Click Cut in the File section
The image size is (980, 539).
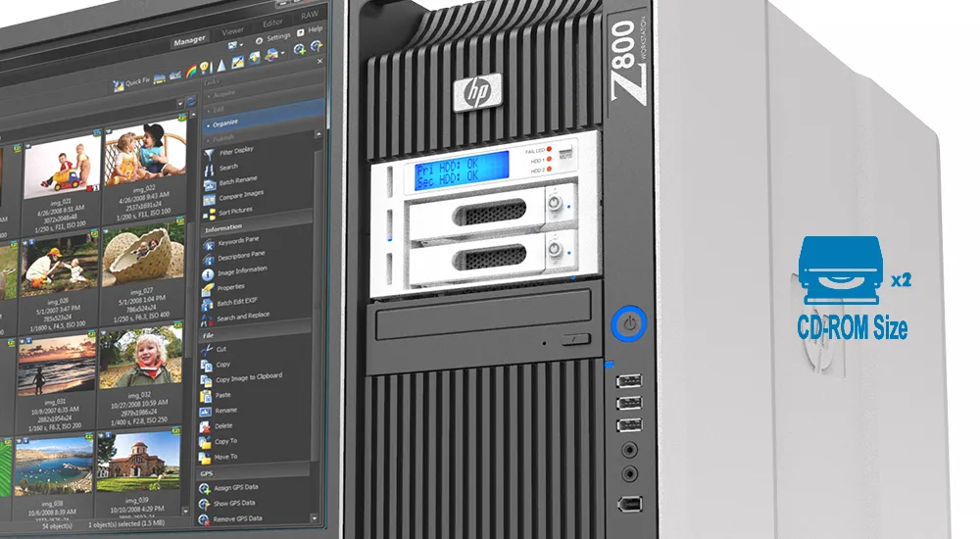[215, 350]
